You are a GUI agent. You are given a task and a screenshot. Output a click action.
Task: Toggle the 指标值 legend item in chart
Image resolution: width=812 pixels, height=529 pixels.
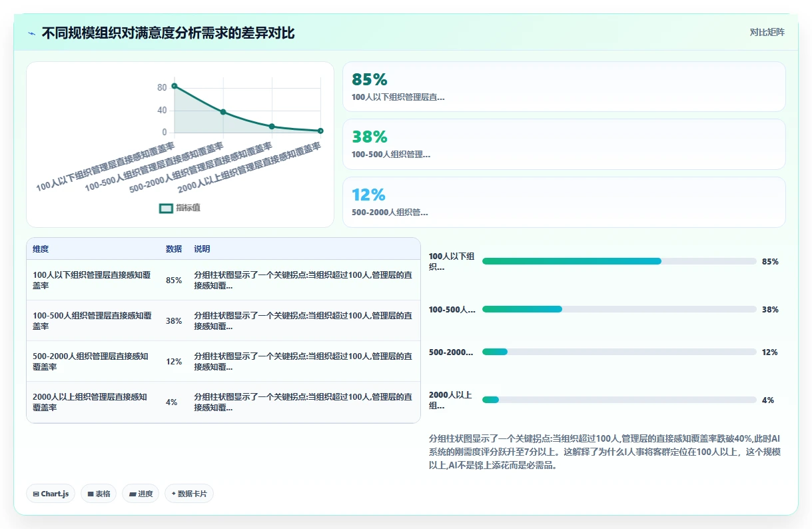click(180, 208)
